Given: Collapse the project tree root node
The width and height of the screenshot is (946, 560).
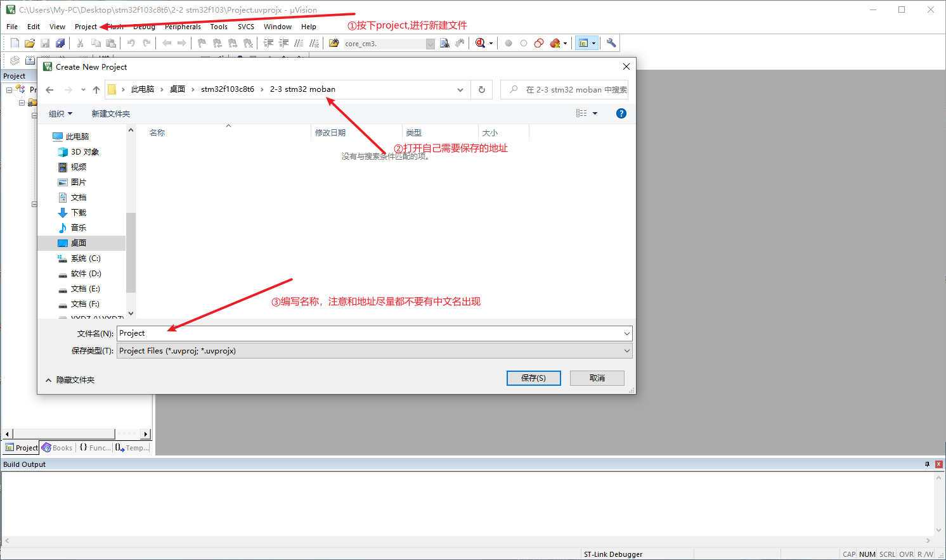Looking at the screenshot, I should click(x=9, y=90).
